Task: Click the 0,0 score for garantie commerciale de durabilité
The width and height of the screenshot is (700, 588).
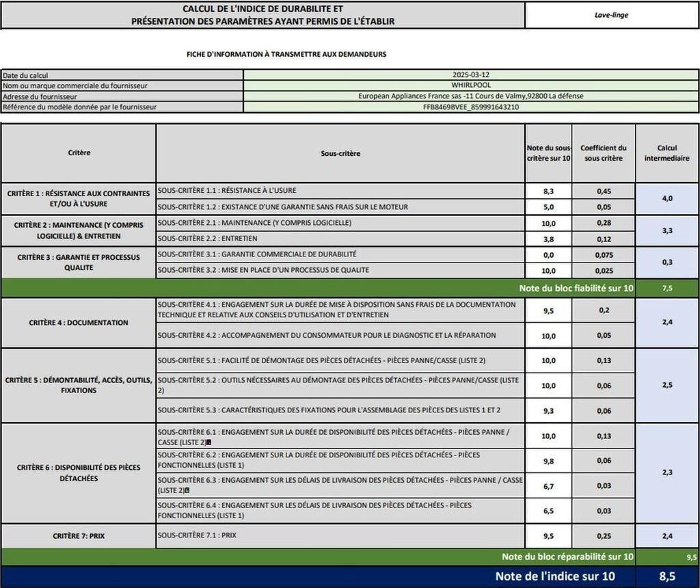Action: point(548,254)
